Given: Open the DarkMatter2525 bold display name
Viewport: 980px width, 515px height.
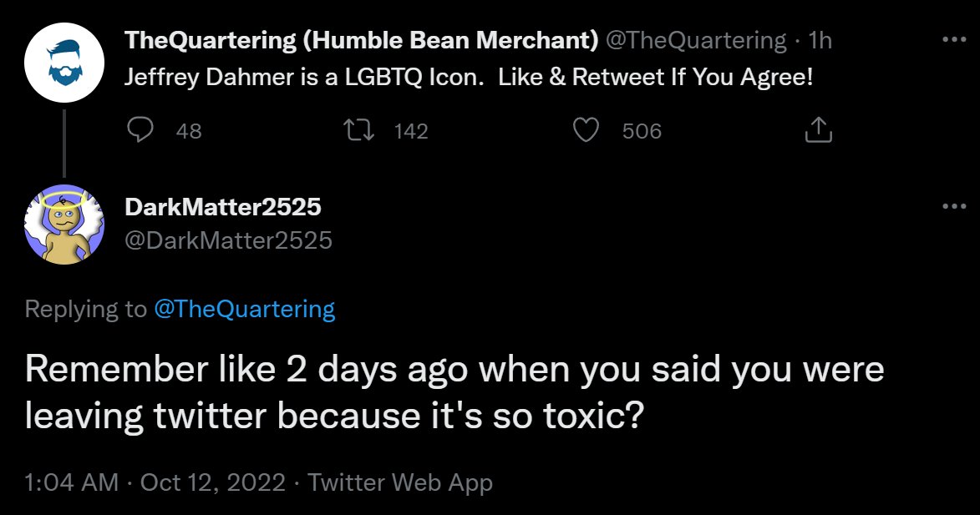Looking at the screenshot, I should 223,207.
